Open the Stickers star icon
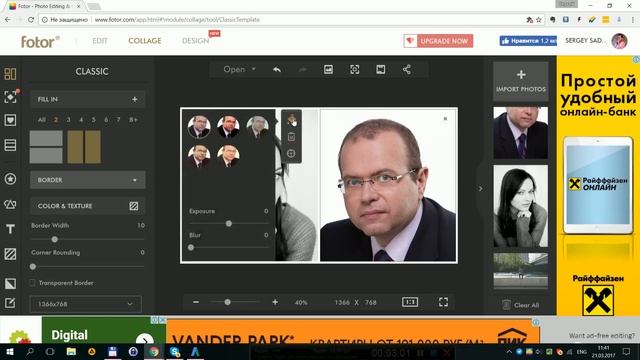This screenshot has width=640, height=360. 10,179
